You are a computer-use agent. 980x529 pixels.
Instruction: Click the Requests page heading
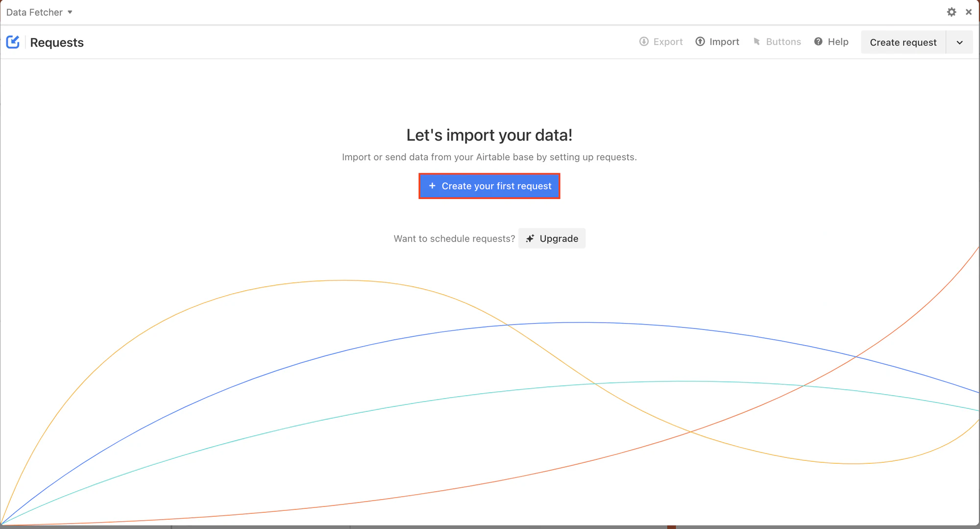(57, 43)
